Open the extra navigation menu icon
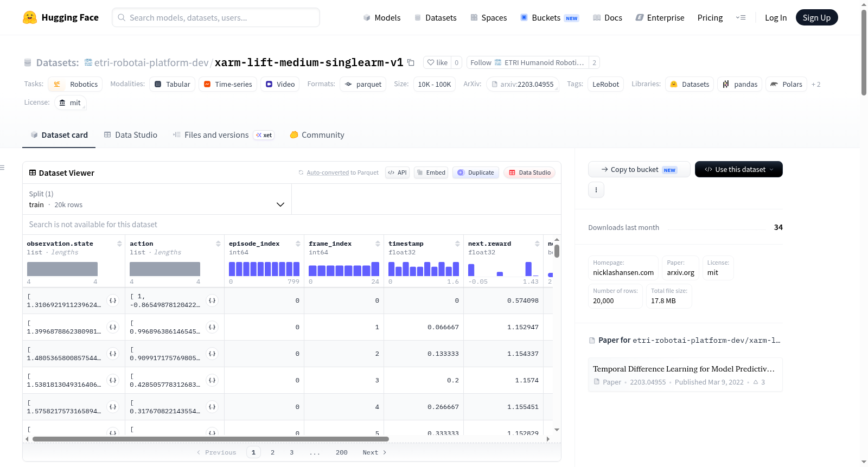 click(741, 17)
